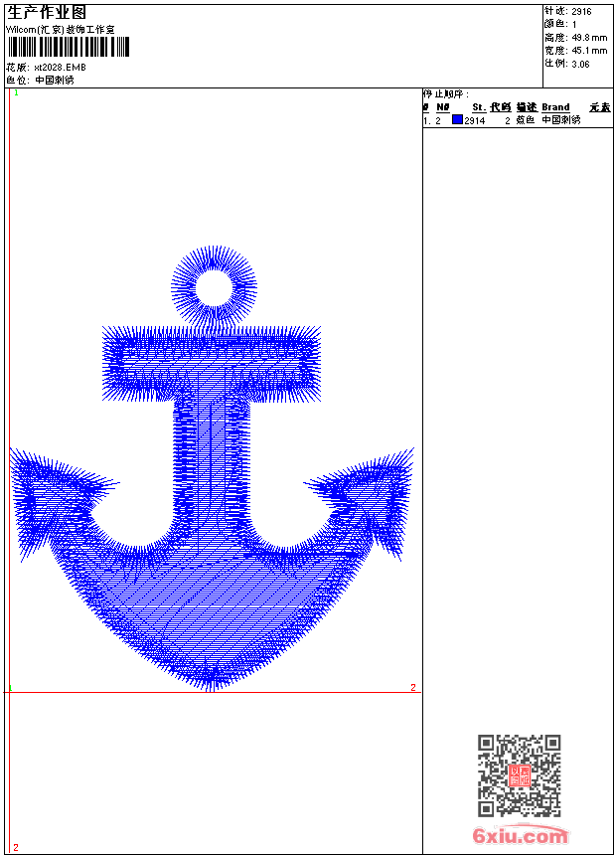Click the 生产作业图 title text
Screen dimensions: 616x855
tap(47, 12)
